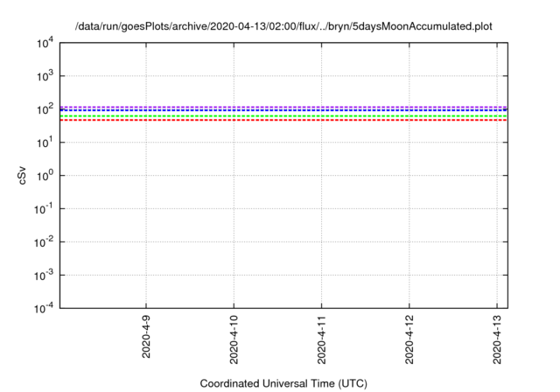Click the blue dashed data line
The width and height of the screenshot is (560, 392).
283,110
